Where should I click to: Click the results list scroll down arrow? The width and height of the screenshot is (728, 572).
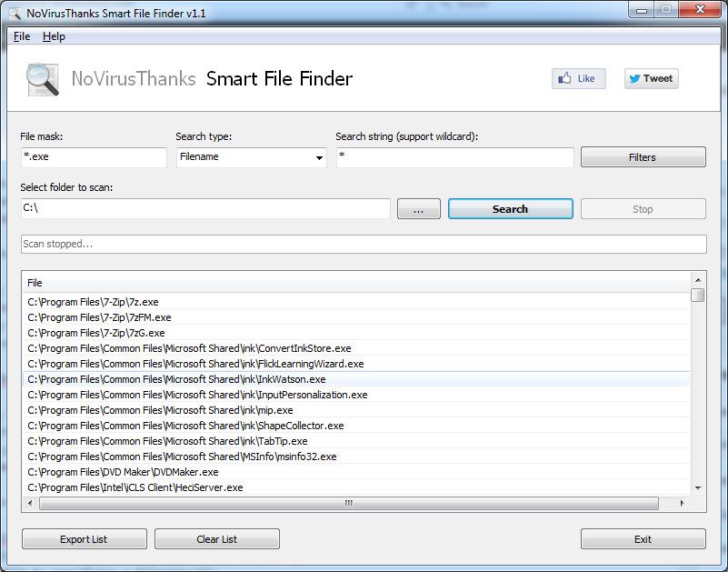[698, 488]
